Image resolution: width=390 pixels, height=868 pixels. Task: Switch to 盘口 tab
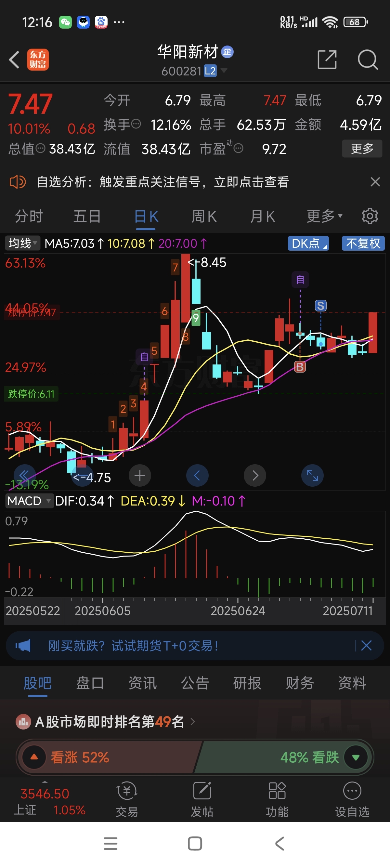click(90, 683)
